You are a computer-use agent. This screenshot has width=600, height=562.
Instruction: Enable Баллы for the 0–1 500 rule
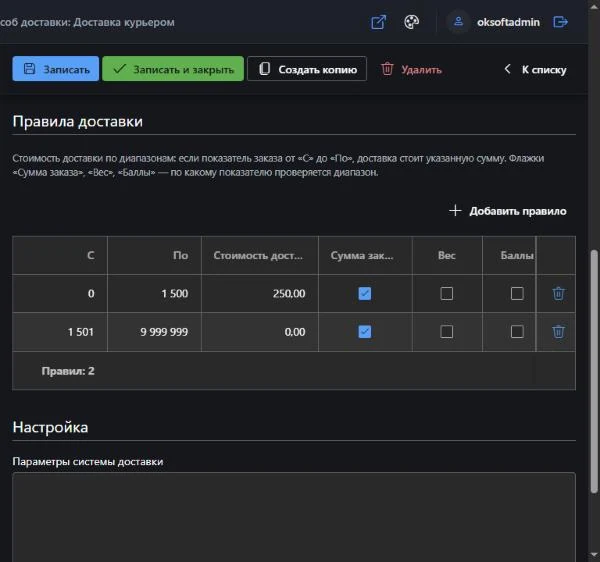coord(517,293)
